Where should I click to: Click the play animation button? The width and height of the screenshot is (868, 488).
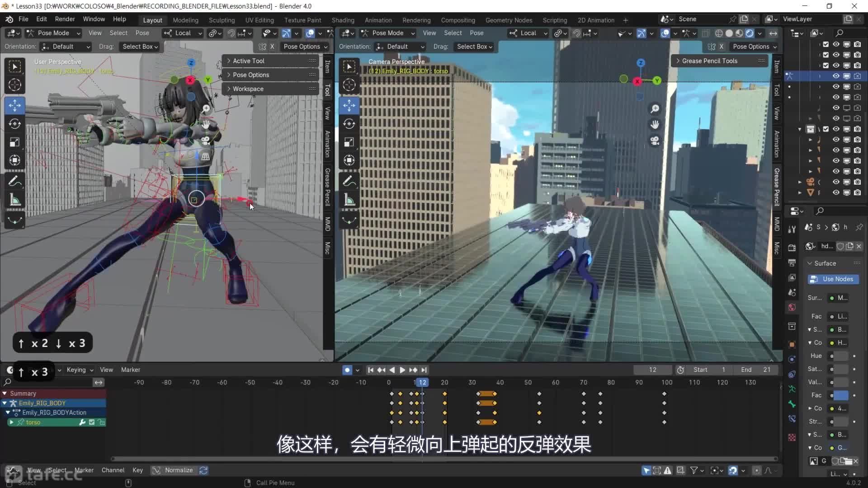[402, 370]
